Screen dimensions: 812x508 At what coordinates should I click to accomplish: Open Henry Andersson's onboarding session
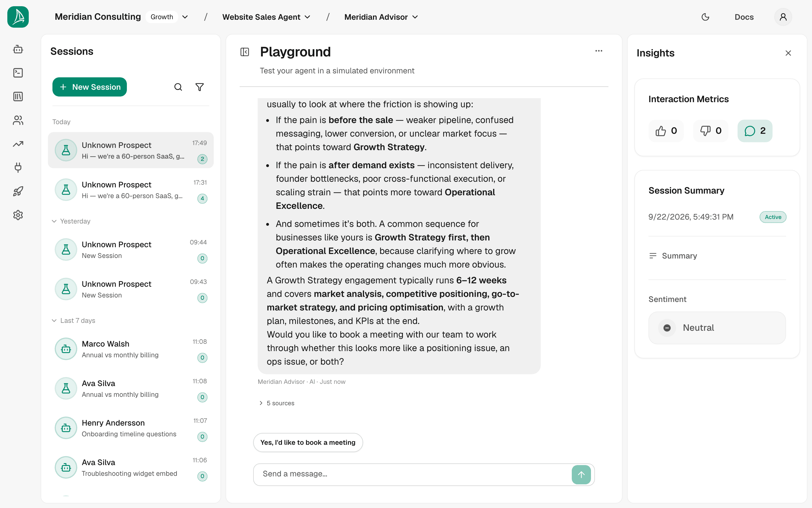coord(131,428)
